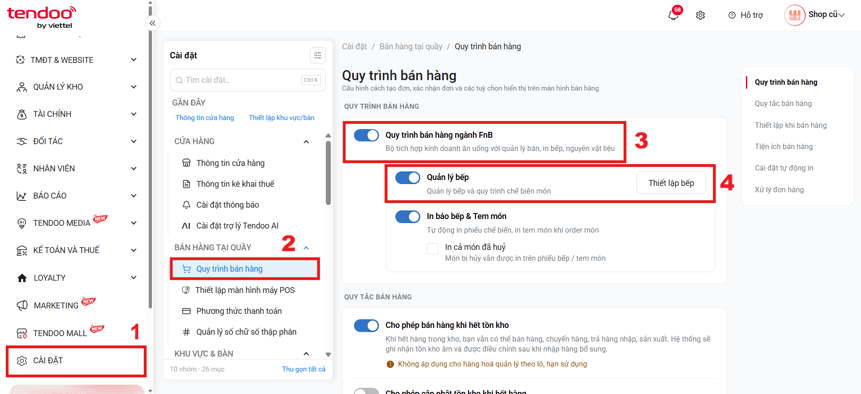Click the QUẢN LÝ KHO icon

[21, 87]
